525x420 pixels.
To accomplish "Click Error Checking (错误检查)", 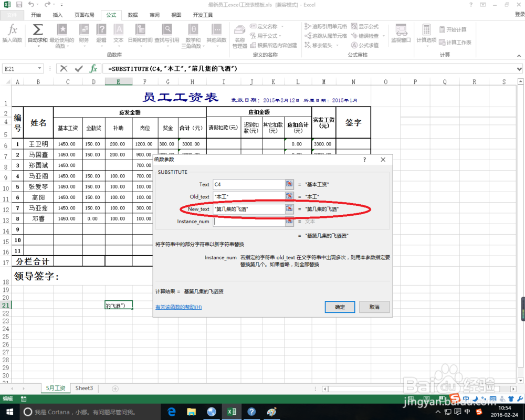I will (x=367, y=36).
